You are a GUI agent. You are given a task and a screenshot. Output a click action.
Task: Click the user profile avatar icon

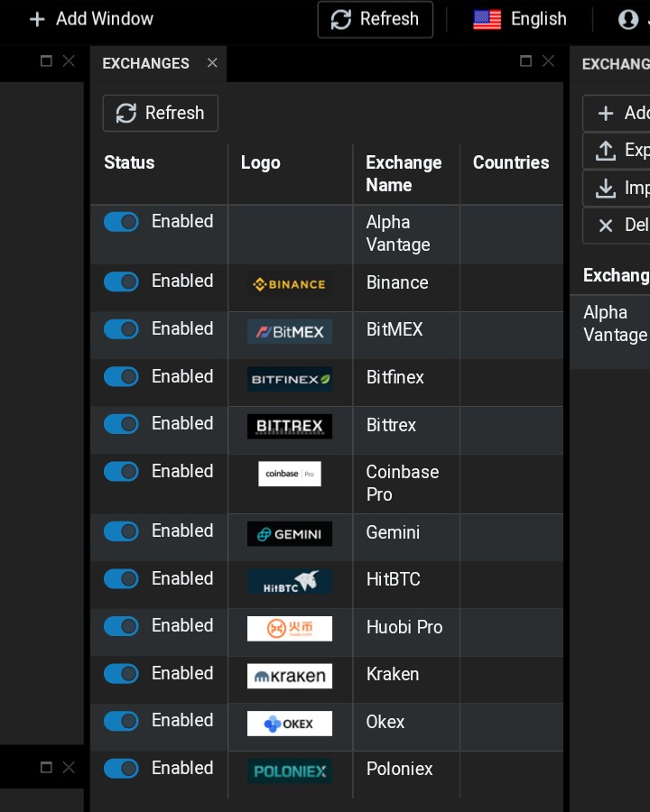627,20
